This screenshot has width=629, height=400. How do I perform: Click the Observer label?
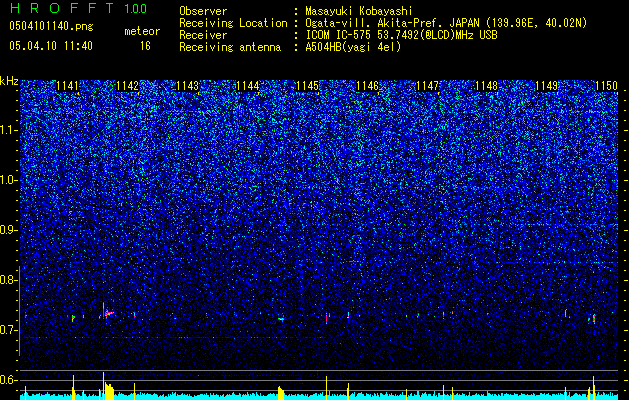click(x=203, y=11)
